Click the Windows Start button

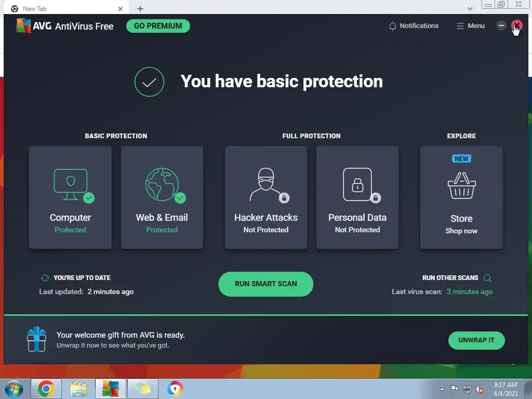coord(14,389)
